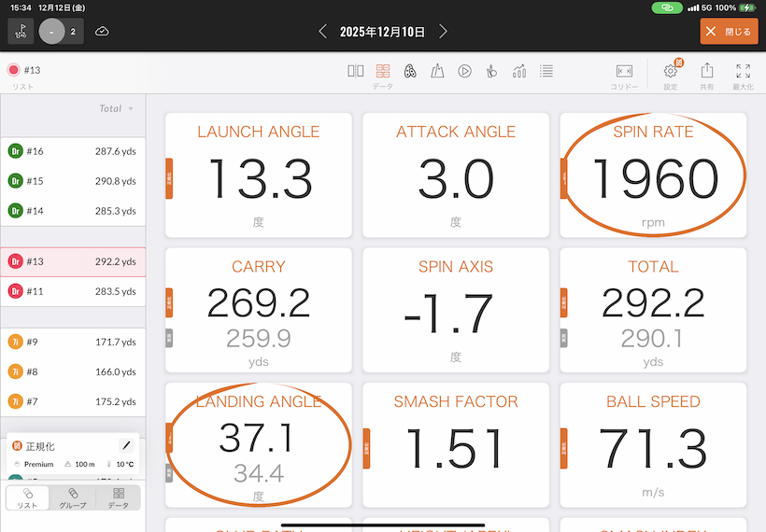Open the shot dispersion view icon
Image resolution: width=766 pixels, height=532 pixels.
point(409,71)
